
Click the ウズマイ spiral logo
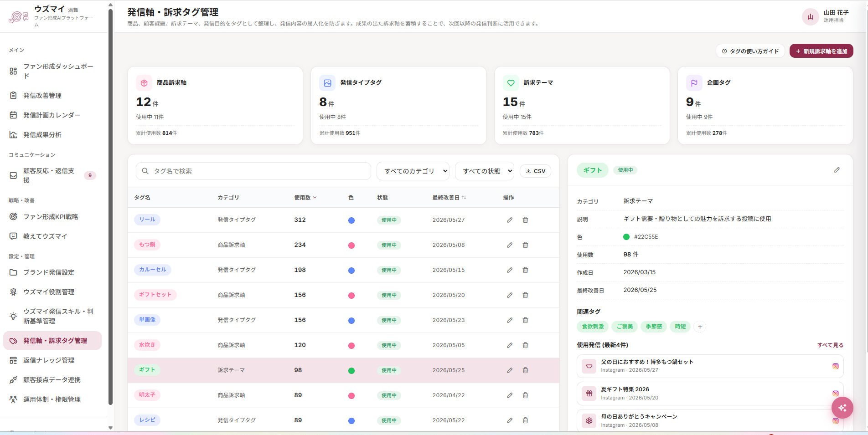(x=18, y=17)
